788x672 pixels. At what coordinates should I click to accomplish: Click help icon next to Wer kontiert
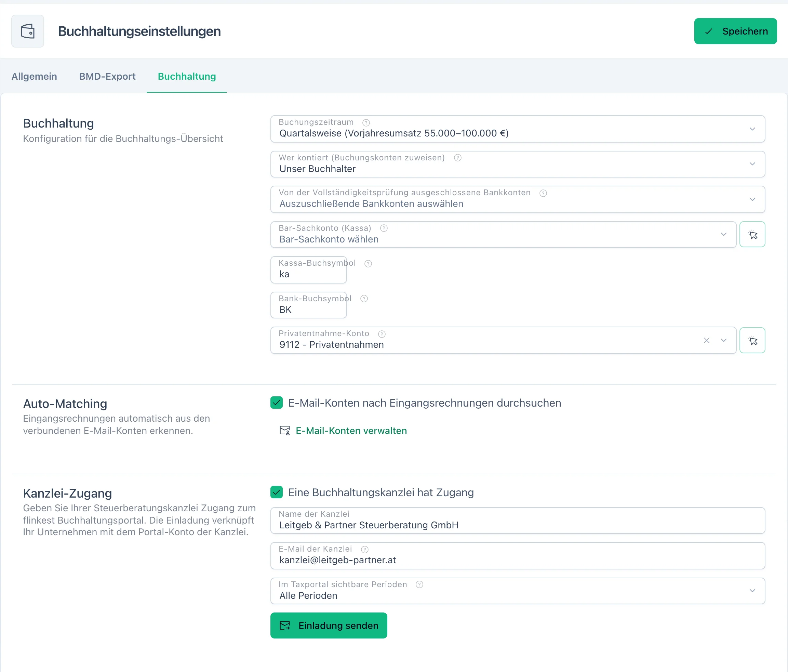(457, 158)
